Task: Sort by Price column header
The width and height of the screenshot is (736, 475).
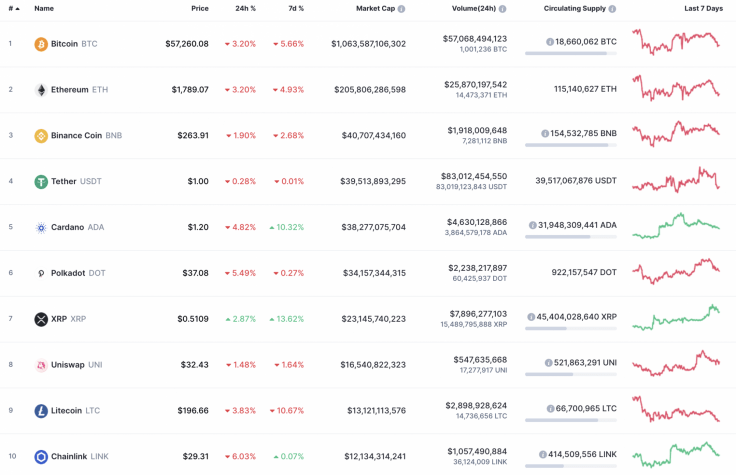Action: 200,8
